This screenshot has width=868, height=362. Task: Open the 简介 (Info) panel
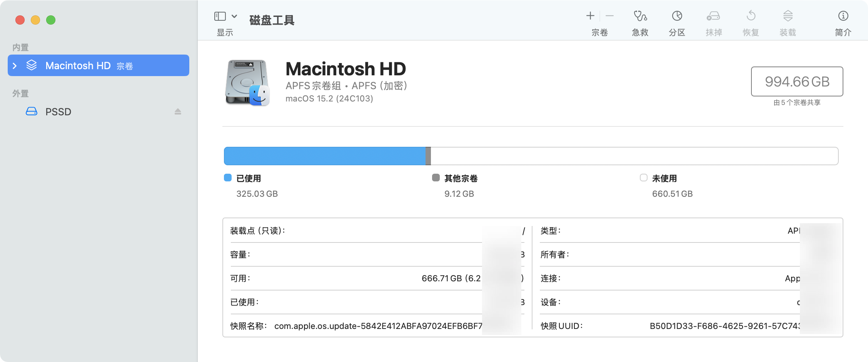[843, 21]
